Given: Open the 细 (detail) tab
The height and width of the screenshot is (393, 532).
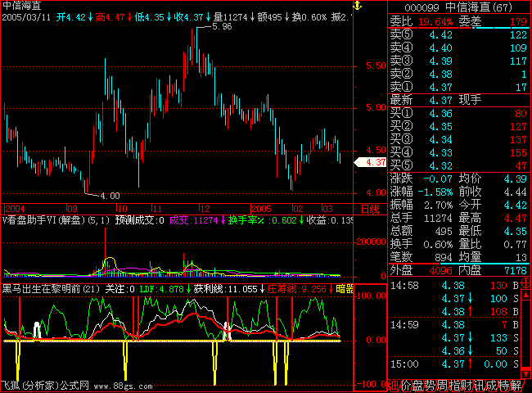Looking at the screenshot, I should [x=393, y=386].
